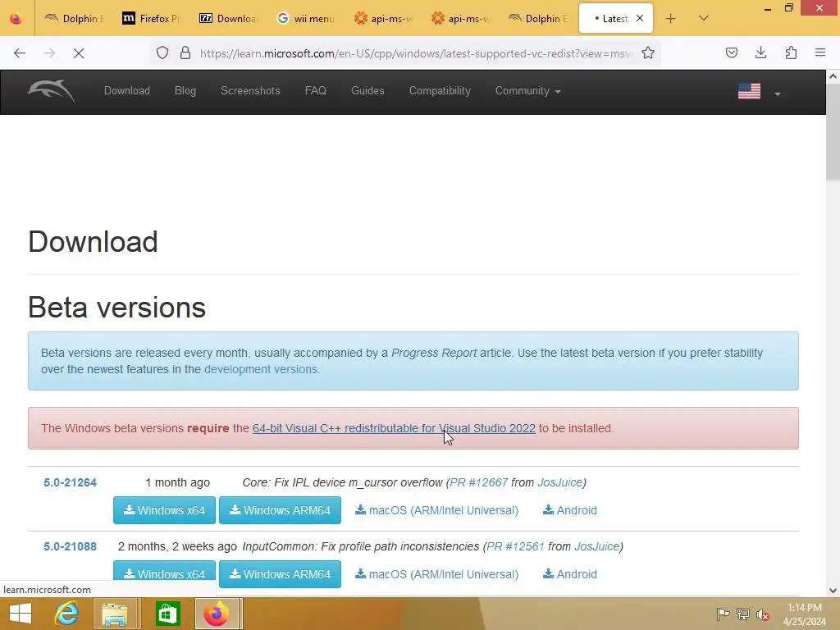The height and width of the screenshot is (630, 840).
Task: Click the padlock site info icon
Action: [185, 53]
